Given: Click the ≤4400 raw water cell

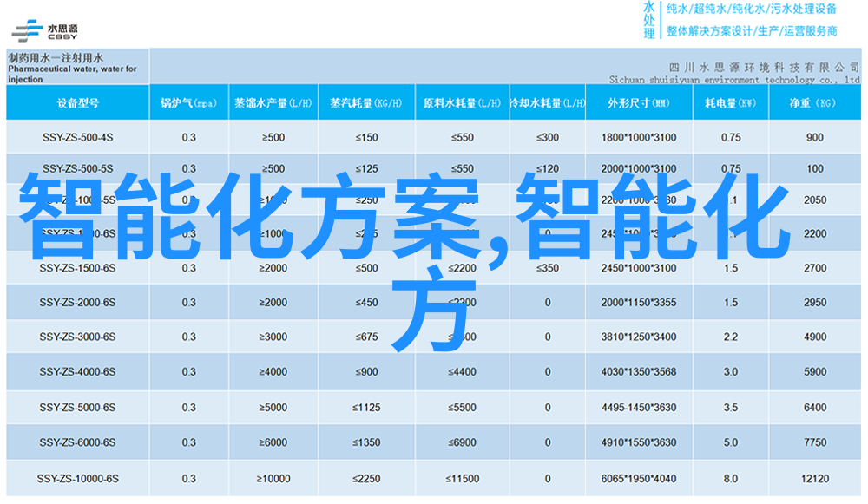Looking at the screenshot, I should click(x=463, y=372).
